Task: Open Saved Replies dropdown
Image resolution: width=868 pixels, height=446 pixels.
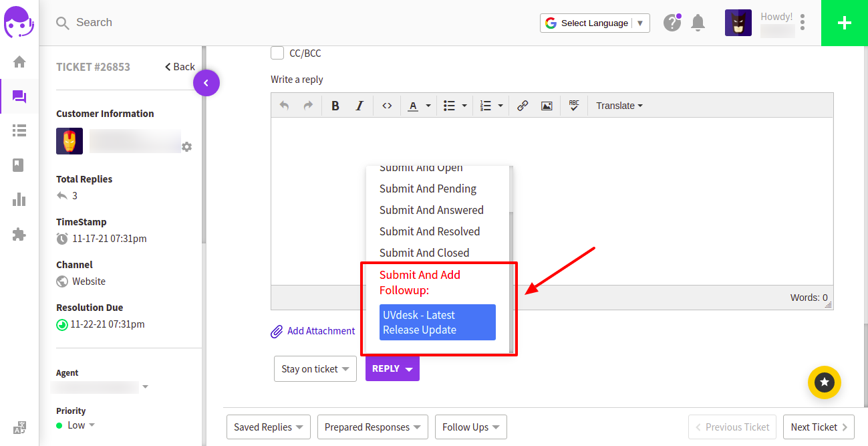Action: pyautogui.click(x=269, y=427)
